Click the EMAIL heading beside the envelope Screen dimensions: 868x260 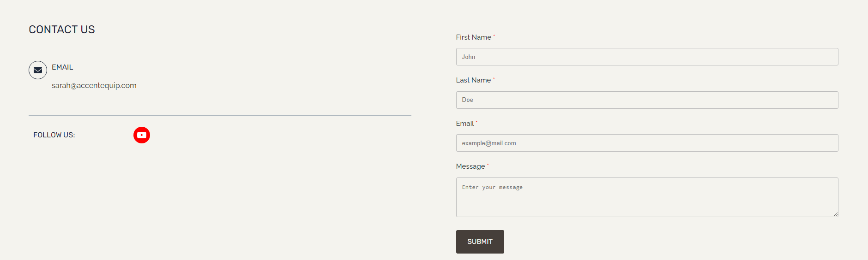62,67
